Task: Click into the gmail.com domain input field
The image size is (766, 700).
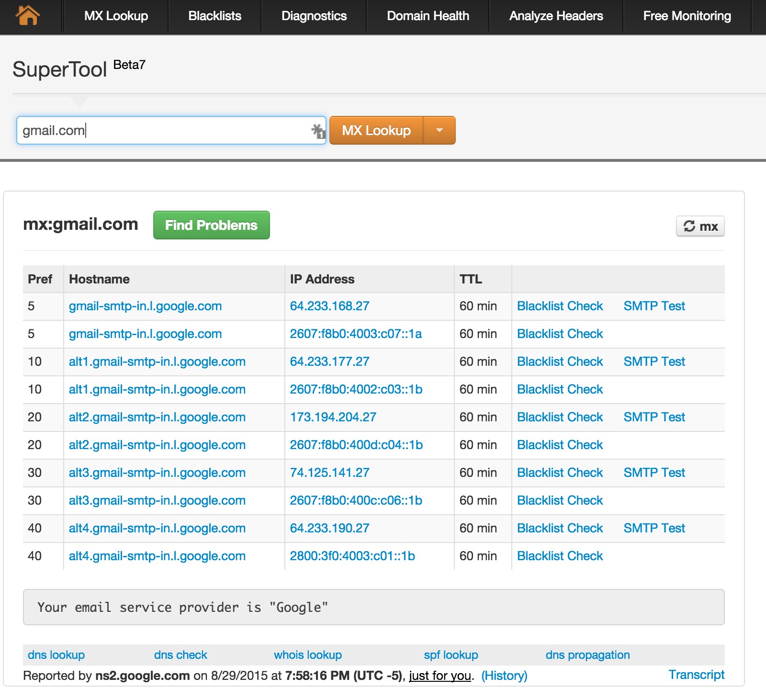Action: (163, 130)
